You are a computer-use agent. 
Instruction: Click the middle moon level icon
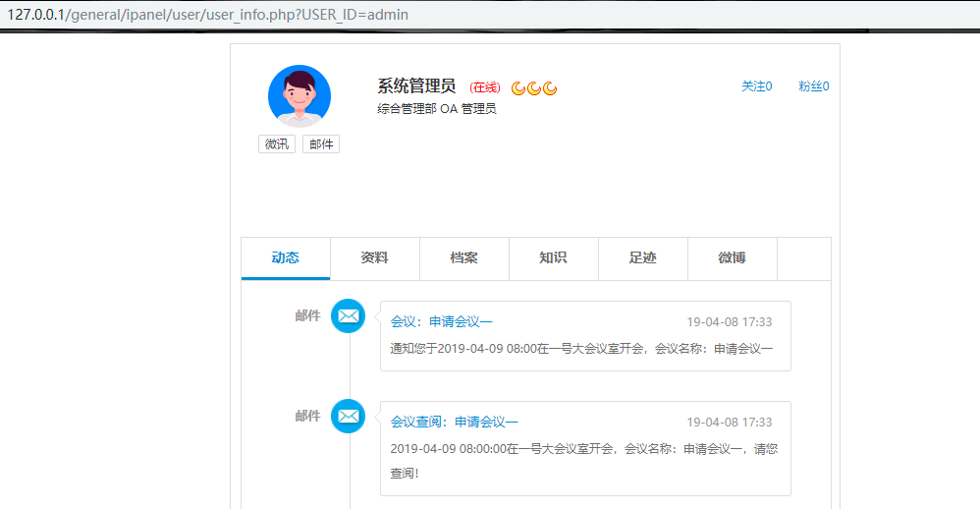(x=534, y=88)
